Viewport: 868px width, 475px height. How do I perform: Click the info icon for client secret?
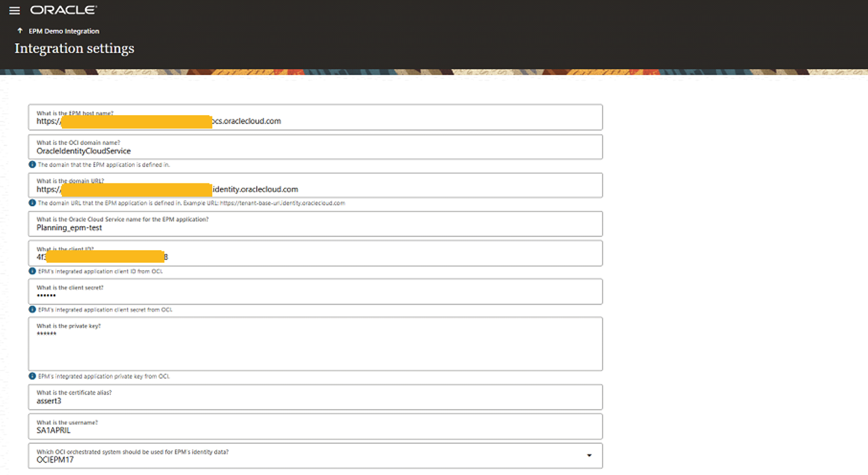[31, 309]
